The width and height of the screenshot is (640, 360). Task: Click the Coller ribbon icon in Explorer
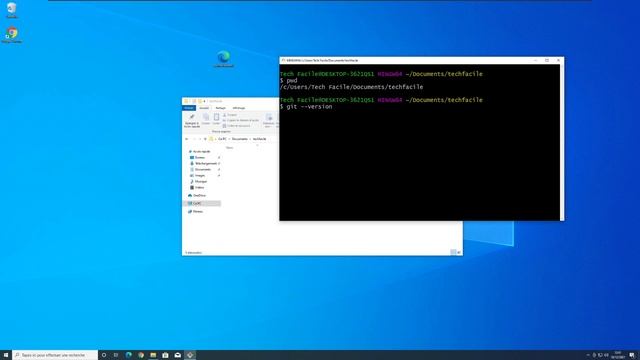(216, 119)
